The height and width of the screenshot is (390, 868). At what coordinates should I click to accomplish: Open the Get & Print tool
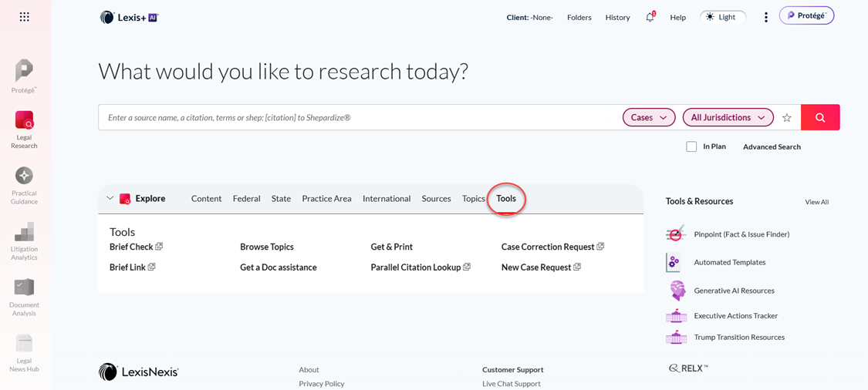point(392,247)
